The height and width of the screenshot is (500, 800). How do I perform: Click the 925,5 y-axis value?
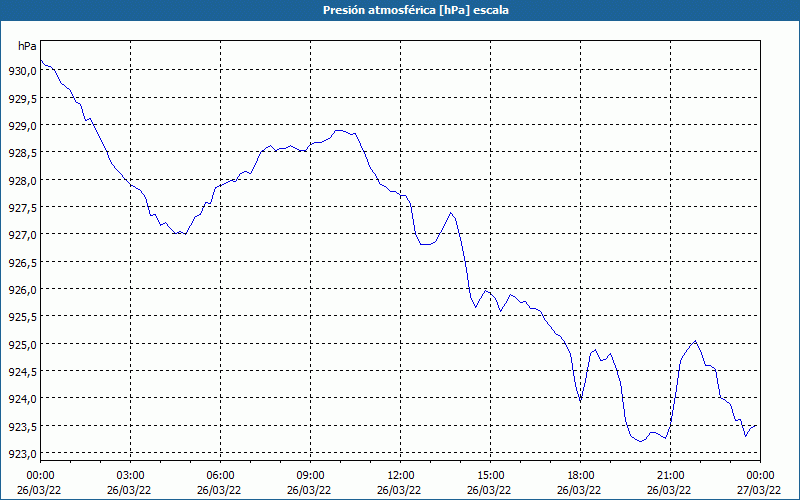click(22, 317)
